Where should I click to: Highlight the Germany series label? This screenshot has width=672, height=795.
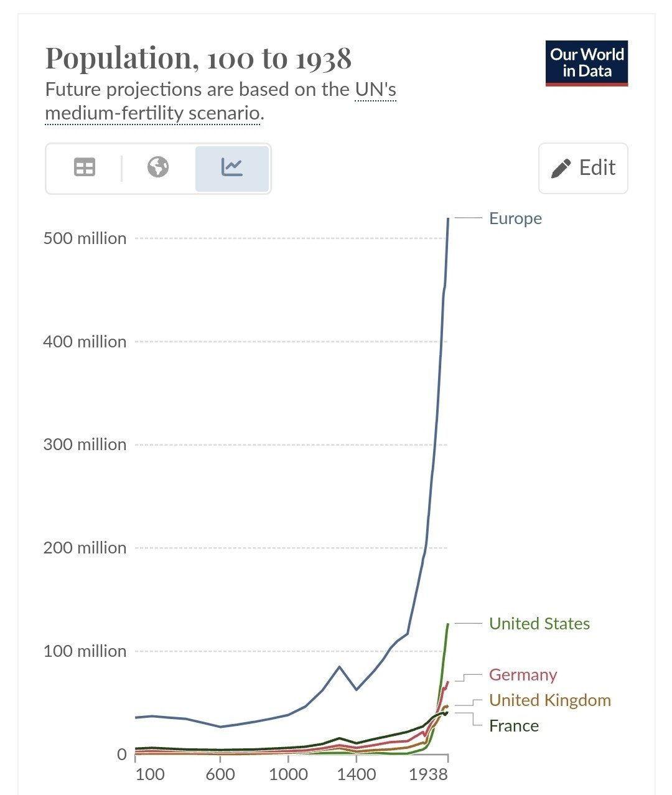(x=523, y=675)
